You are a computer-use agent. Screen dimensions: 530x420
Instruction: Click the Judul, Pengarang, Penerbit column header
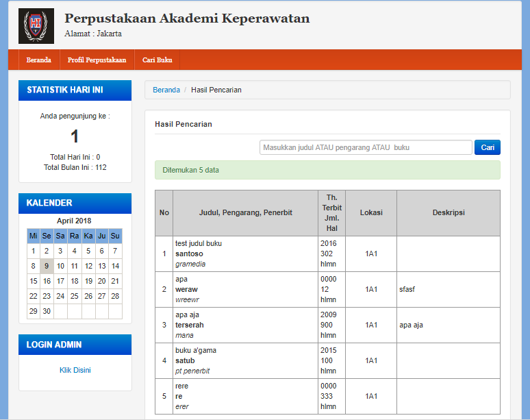(245, 212)
